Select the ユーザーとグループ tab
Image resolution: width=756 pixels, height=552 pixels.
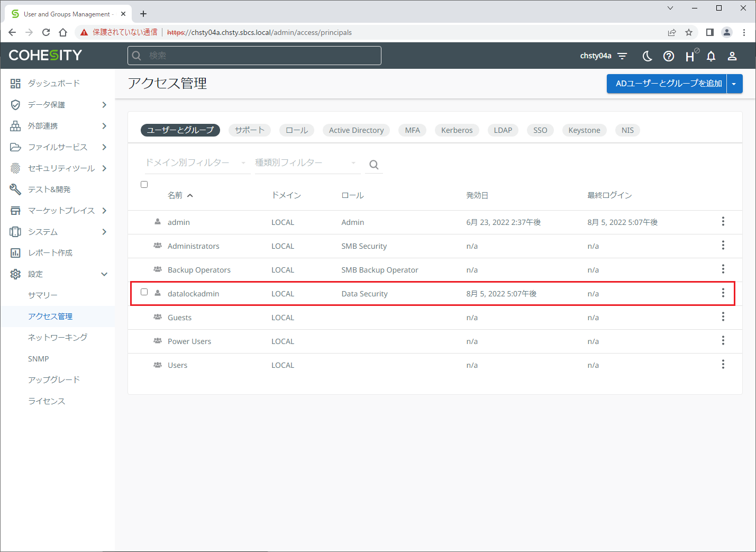[x=180, y=130]
